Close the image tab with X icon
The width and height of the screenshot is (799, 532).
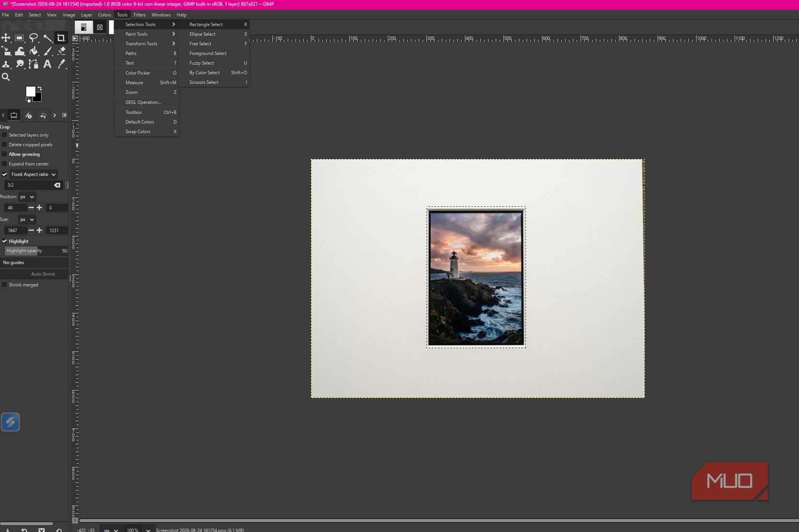(100, 27)
